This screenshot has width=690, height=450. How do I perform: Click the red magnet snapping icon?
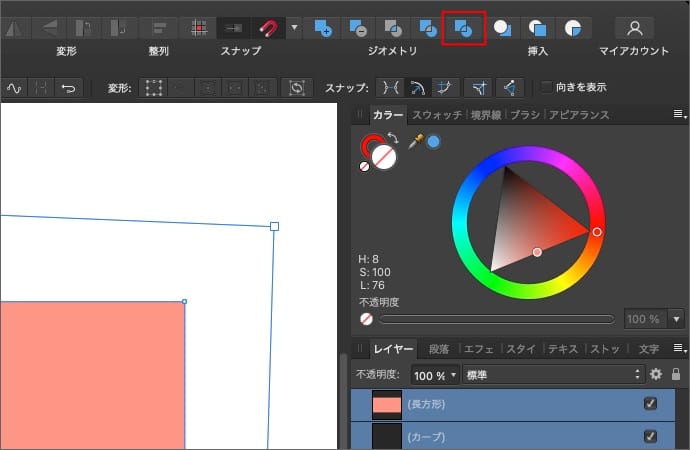[268, 28]
